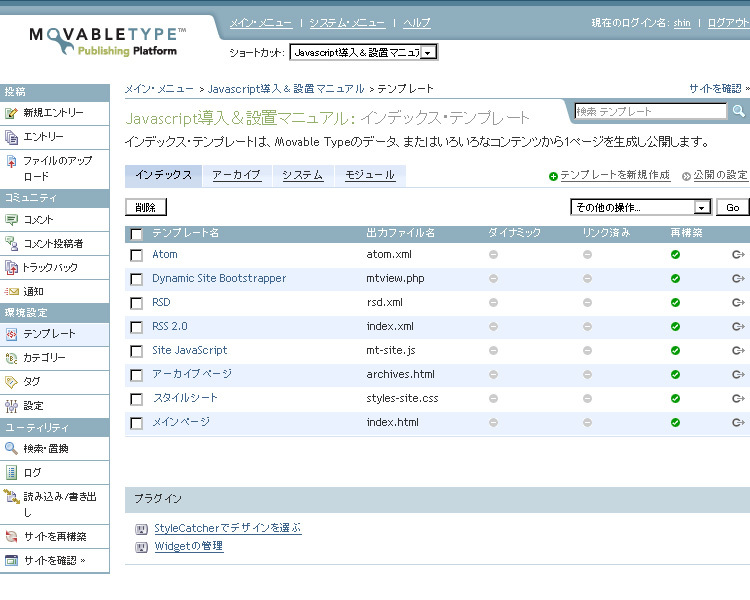Open the Site JavaScript template link

click(189, 350)
